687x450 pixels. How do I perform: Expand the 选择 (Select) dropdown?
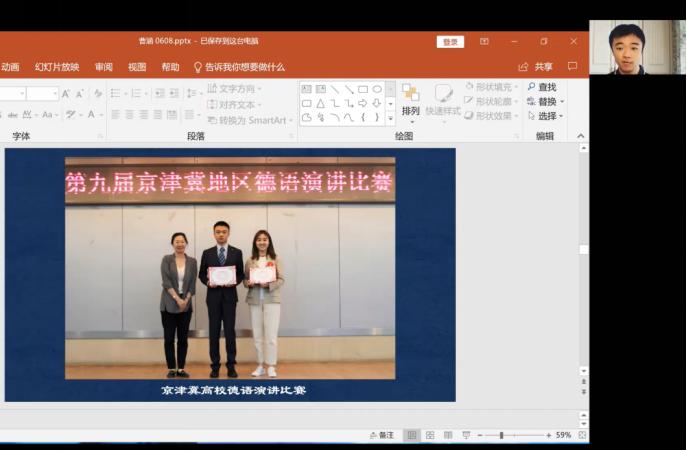coord(562,116)
